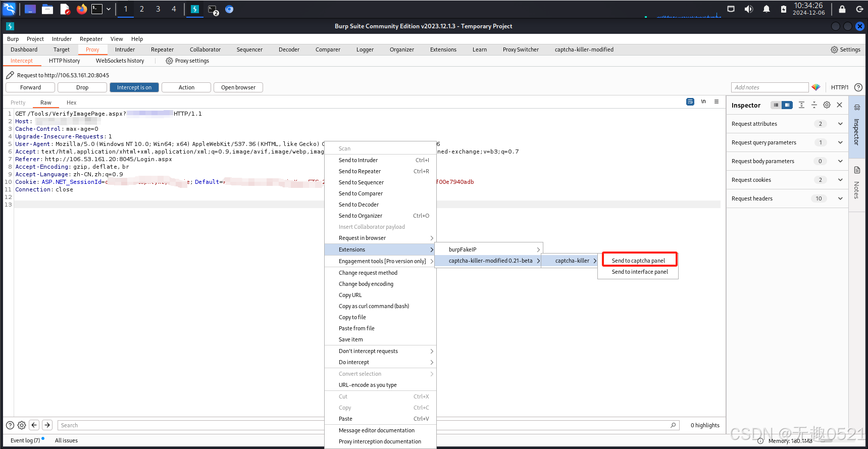Expand the Do intercept submenu
This screenshot has height=449, width=868.
click(x=380, y=362)
